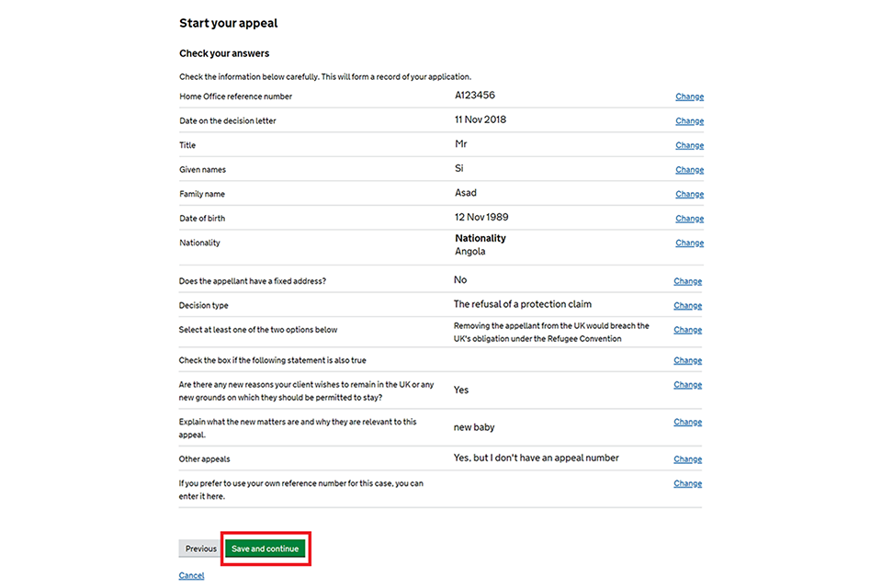This screenshot has width=882, height=588.
Task: Change the Refugee Convention option selection
Action: pos(687,330)
